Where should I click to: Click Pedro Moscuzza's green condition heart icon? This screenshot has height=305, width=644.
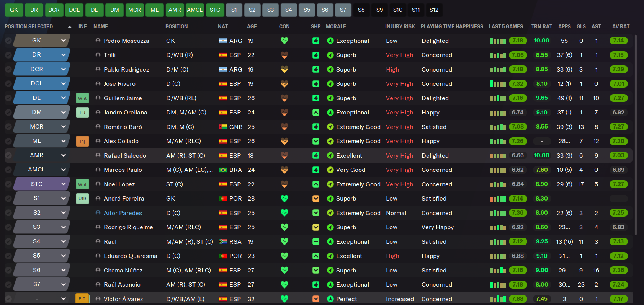click(x=284, y=41)
